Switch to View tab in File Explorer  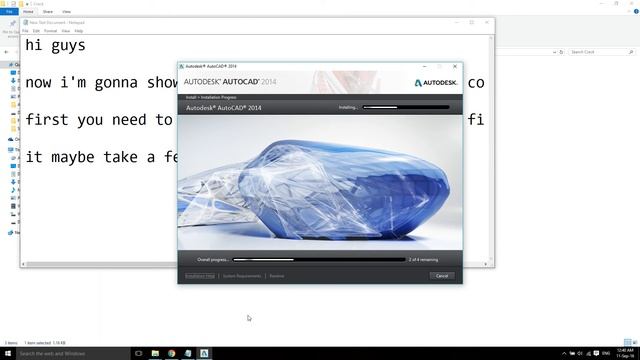(x=67, y=11)
